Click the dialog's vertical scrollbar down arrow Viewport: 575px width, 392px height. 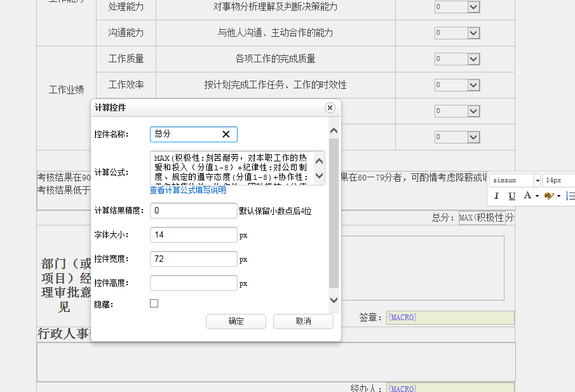(334, 300)
